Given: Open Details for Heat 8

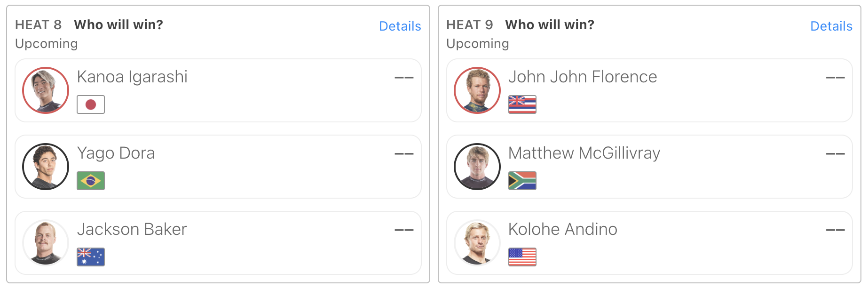Looking at the screenshot, I should click(x=400, y=26).
